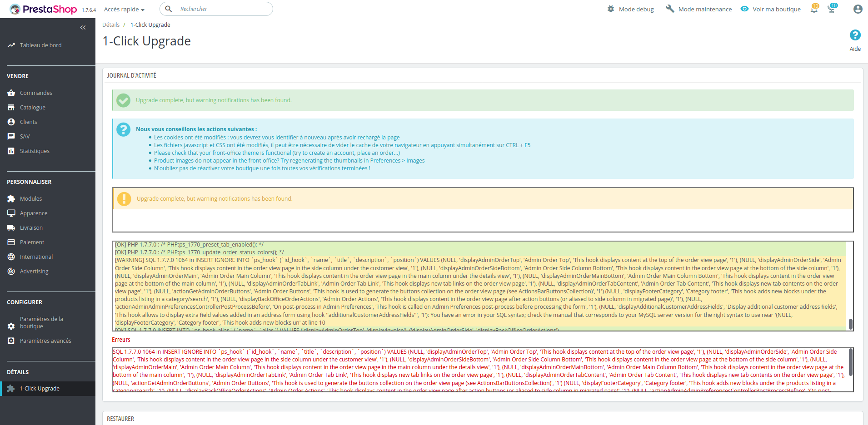The image size is (868, 425).
Task: Click the Aide help icon
Action: tap(855, 35)
